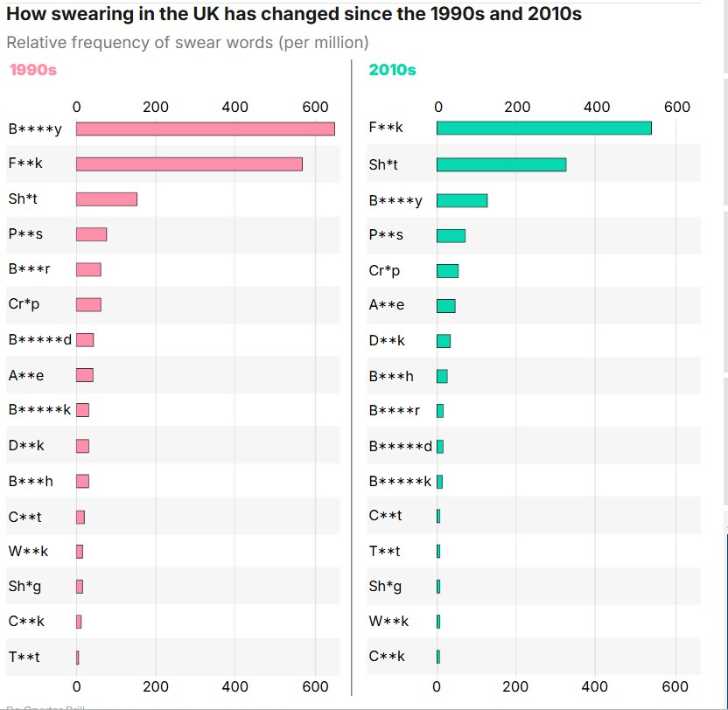Click the bottom 400 tick in 2010s axis

[596, 686]
